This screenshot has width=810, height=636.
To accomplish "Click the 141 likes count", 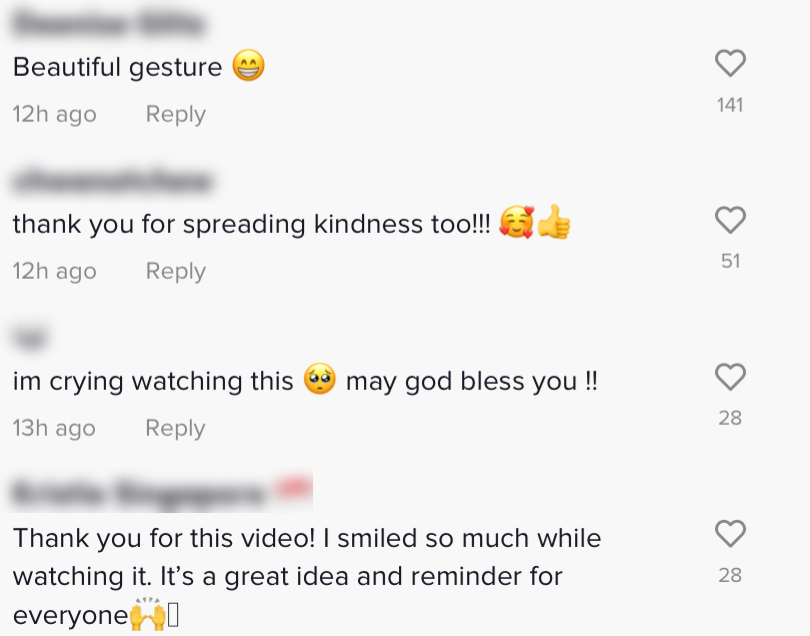I will [730, 105].
